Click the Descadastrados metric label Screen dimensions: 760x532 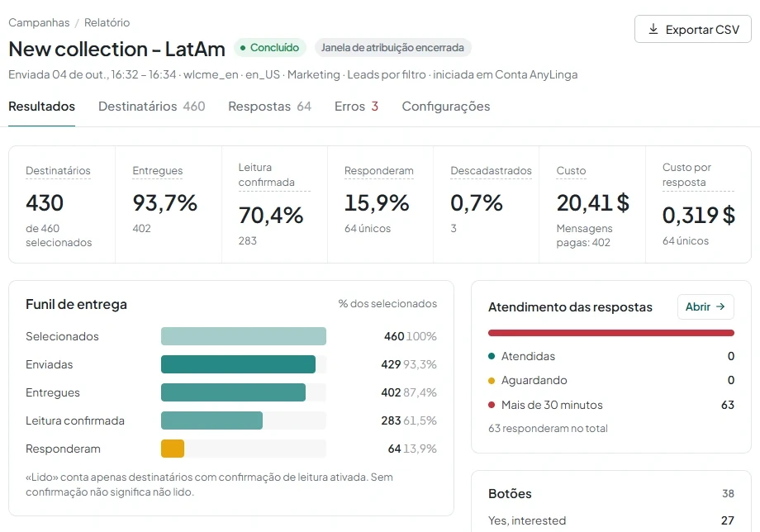[x=491, y=170]
